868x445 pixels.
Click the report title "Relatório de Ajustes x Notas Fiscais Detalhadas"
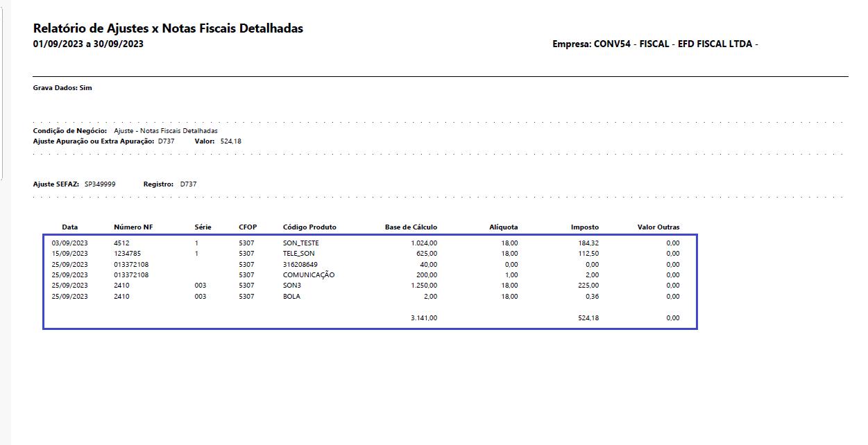point(168,28)
